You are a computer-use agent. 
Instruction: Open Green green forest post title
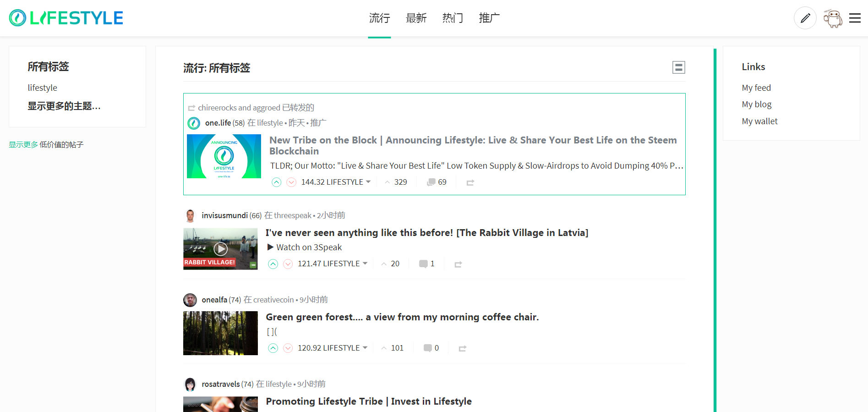click(x=402, y=317)
